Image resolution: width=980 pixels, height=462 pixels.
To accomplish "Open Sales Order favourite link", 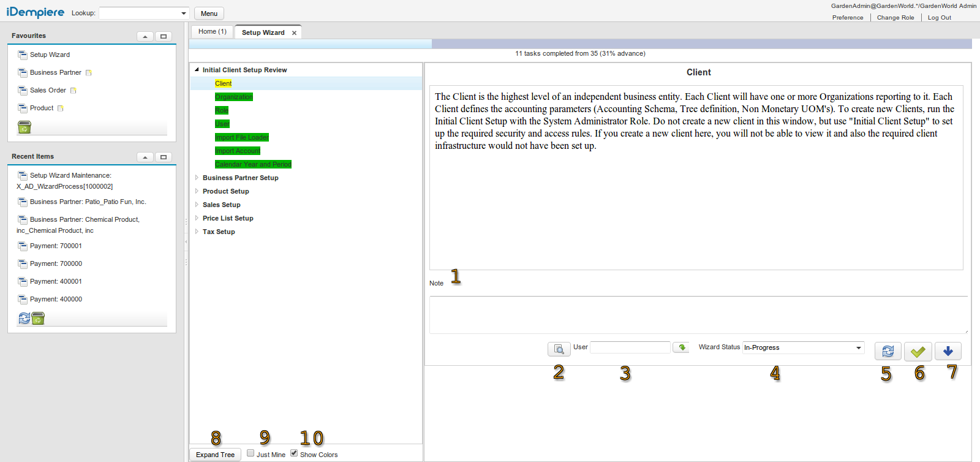I will [48, 91].
